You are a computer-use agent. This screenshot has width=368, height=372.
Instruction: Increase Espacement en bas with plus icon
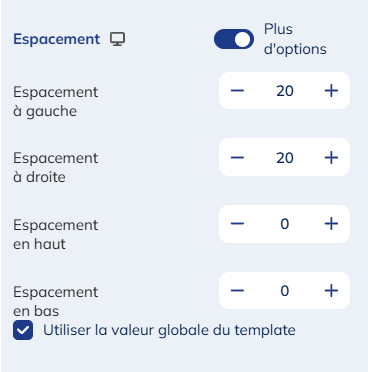[331, 291]
